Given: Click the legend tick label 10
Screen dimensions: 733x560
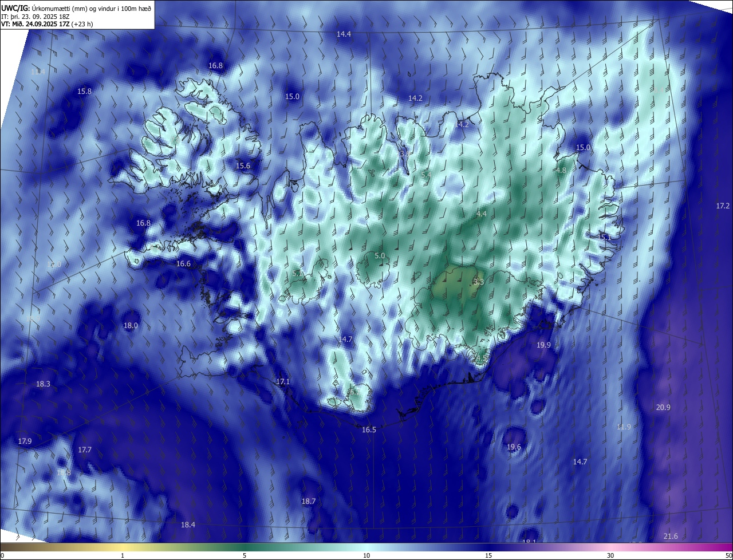Looking at the screenshot, I should (x=366, y=555).
